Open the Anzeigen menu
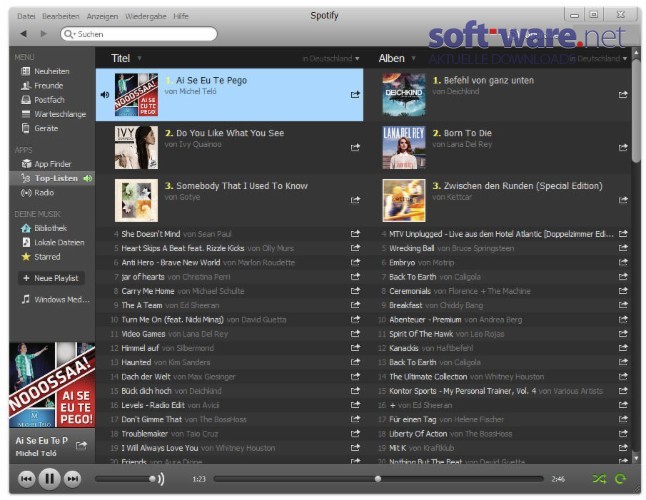This screenshot has height=500, width=646. pyautogui.click(x=102, y=16)
